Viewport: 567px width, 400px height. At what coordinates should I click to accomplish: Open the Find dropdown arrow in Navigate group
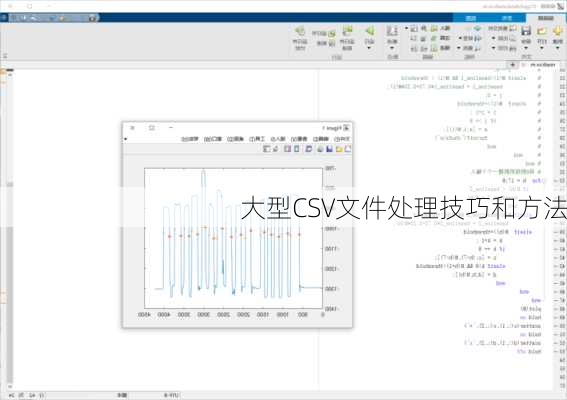(459, 48)
